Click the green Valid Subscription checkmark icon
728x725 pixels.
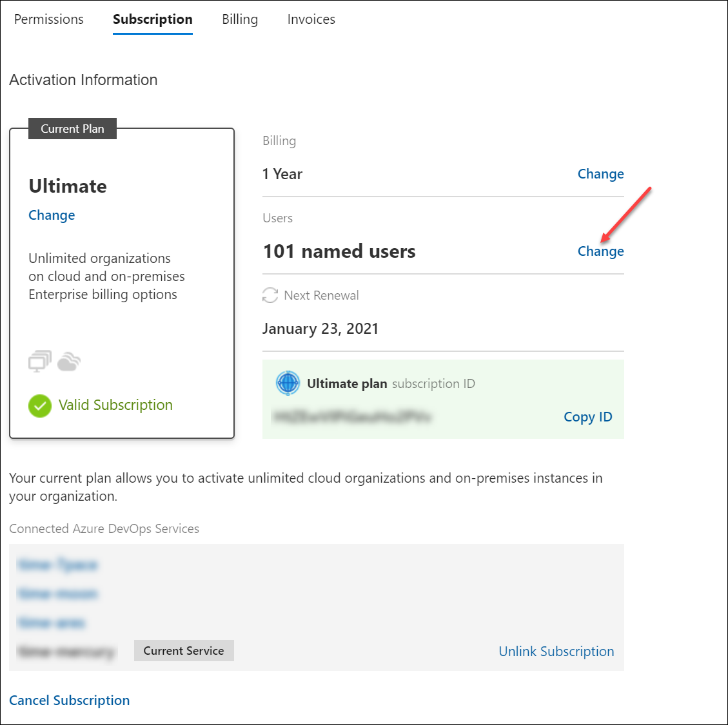pos(40,405)
